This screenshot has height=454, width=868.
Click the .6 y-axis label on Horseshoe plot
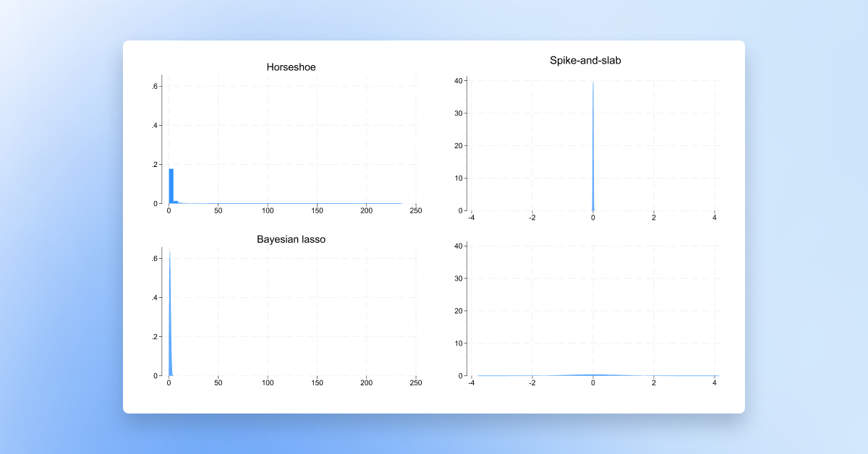(154, 87)
